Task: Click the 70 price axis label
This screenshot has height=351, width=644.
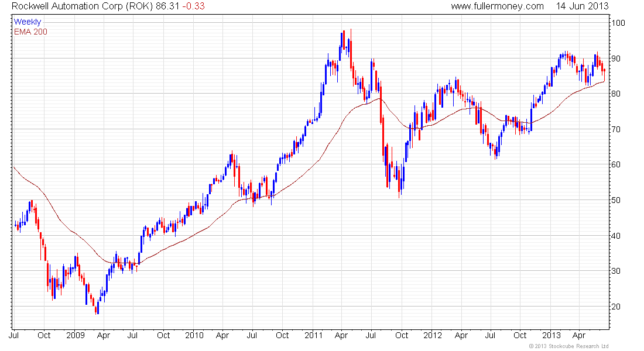Action: tap(616, 129)
